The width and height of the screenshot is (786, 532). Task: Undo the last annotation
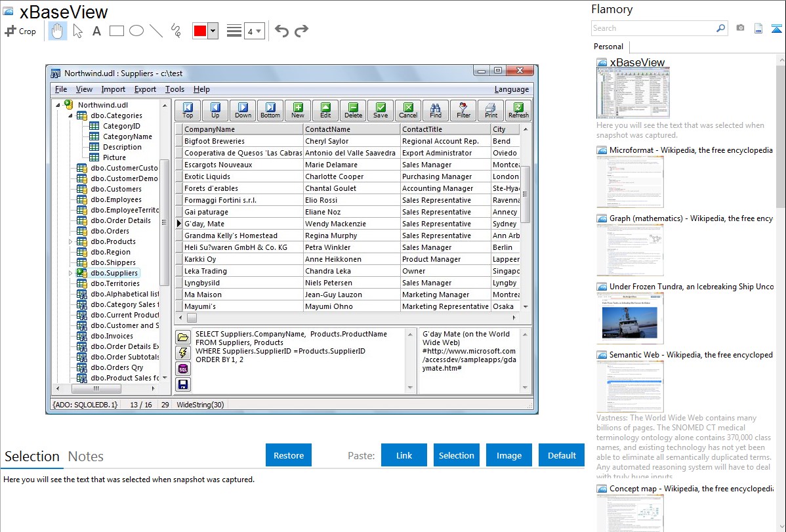[281, 31]
